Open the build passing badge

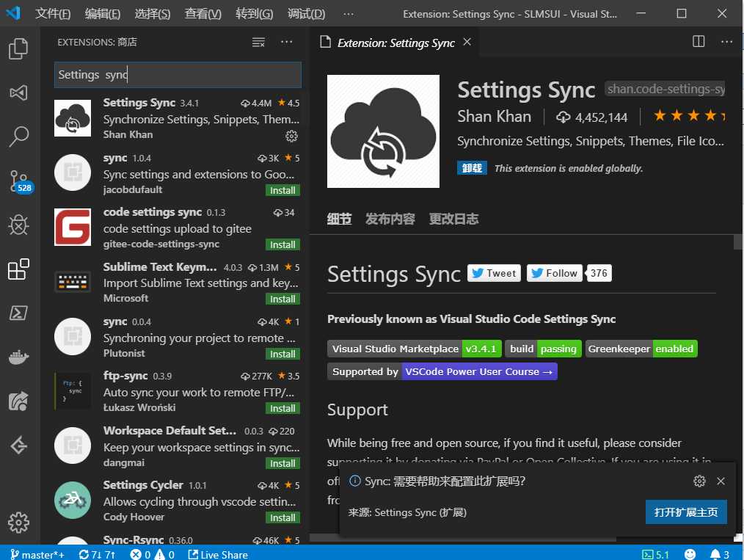(543, 349)
